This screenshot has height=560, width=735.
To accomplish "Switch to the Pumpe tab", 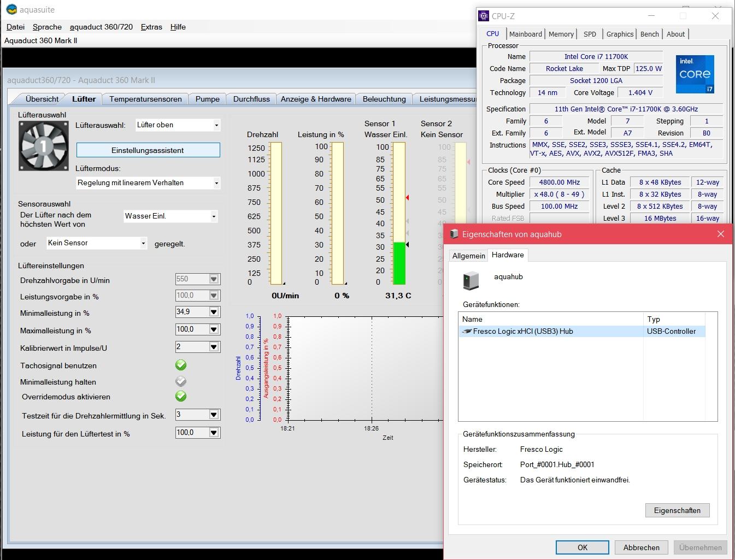I will [208, 99].
